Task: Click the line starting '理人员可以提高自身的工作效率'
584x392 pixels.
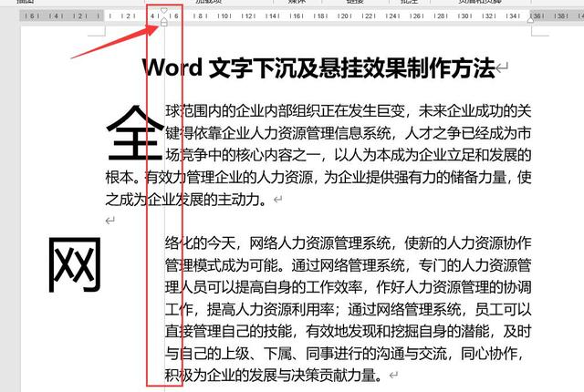Action: tap(349, 287)
